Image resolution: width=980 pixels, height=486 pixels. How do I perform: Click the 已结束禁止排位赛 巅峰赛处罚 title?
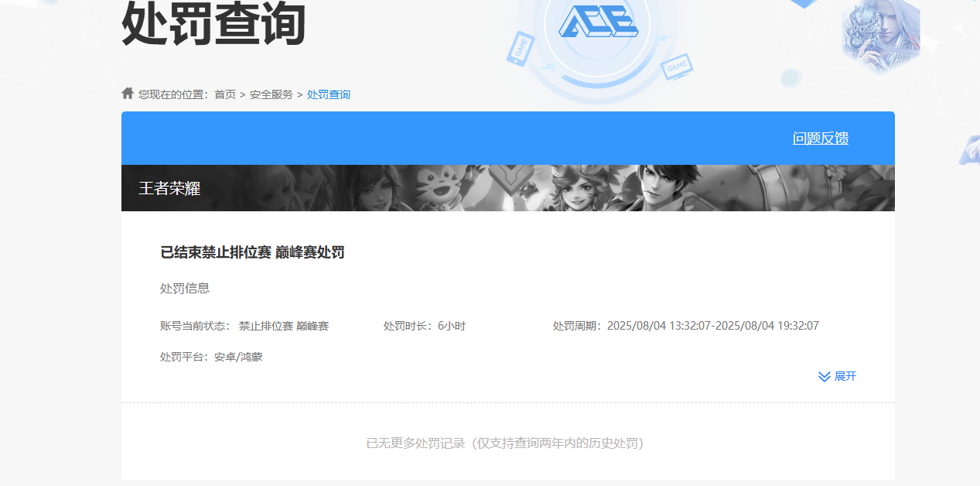point(251,252)
